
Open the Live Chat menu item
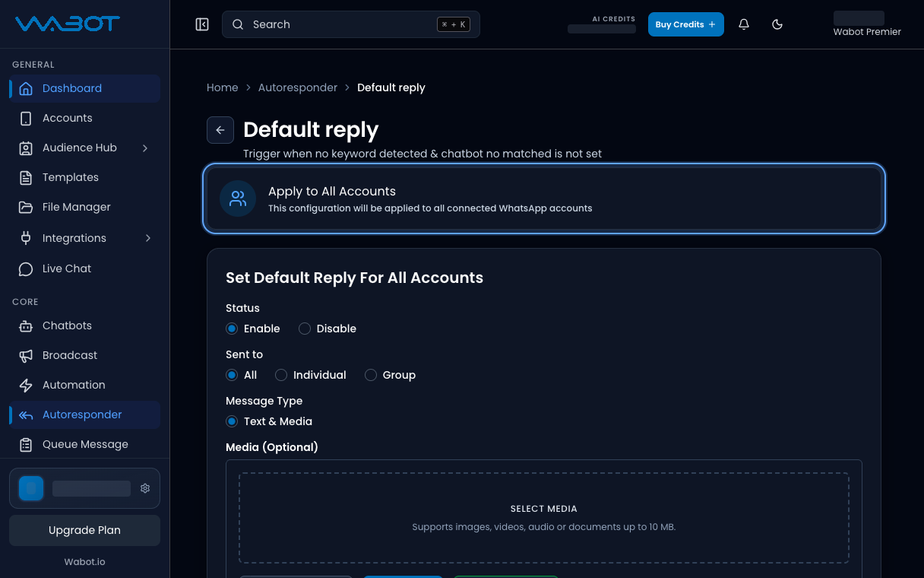84,268
